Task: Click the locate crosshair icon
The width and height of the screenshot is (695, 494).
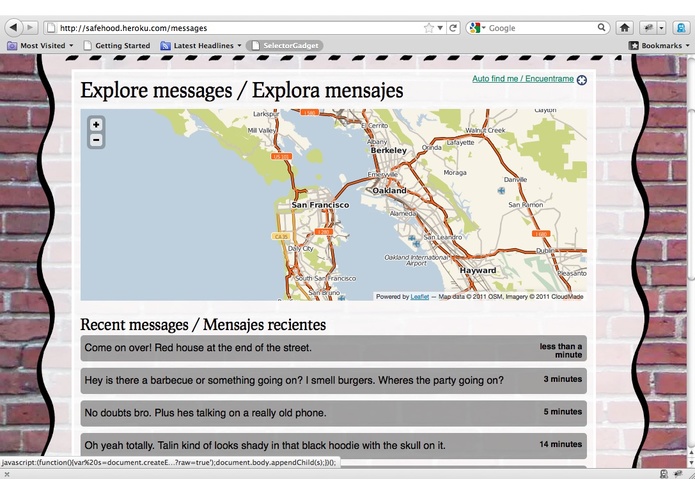Action: [x=582, y=80]
